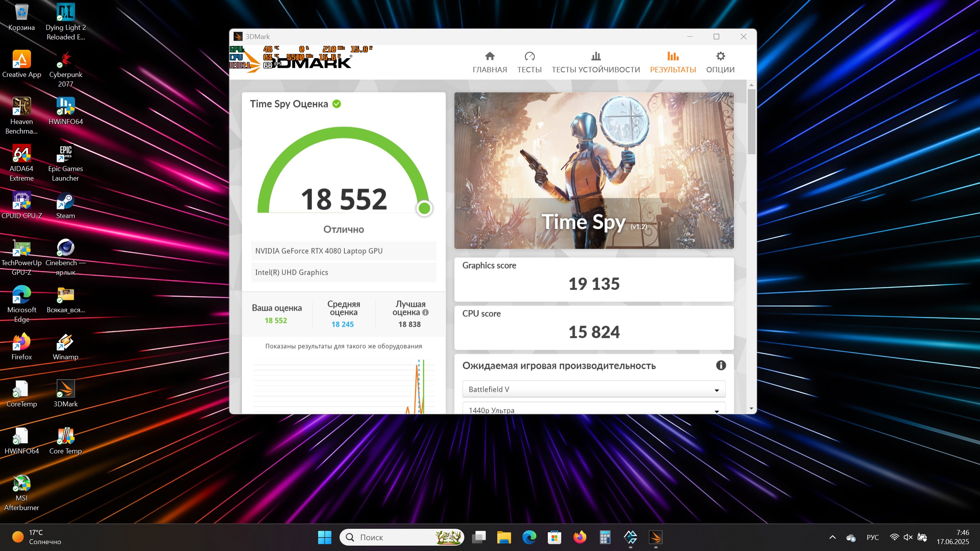Click the green verified check next to Time Spy Оценка

coord(336,104)
